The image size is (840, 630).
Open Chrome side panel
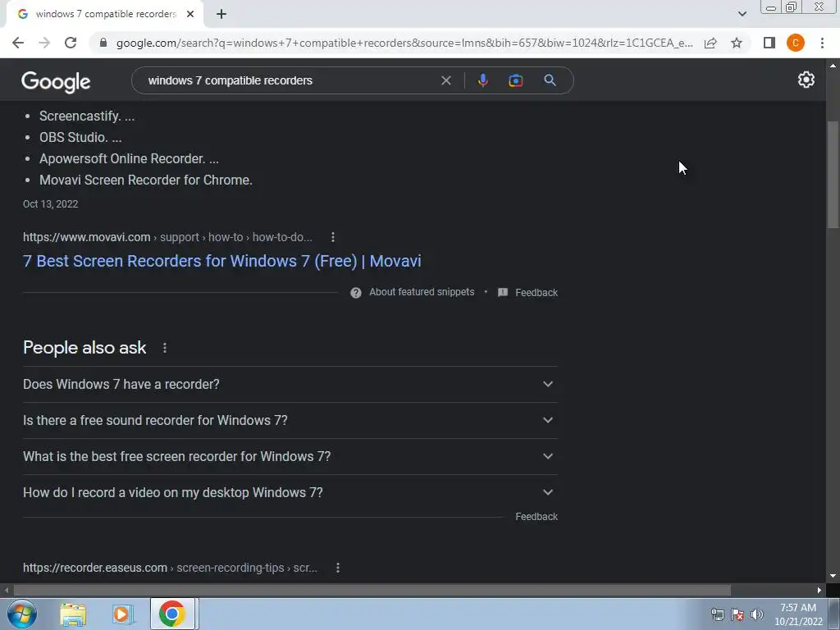[769, 43]
